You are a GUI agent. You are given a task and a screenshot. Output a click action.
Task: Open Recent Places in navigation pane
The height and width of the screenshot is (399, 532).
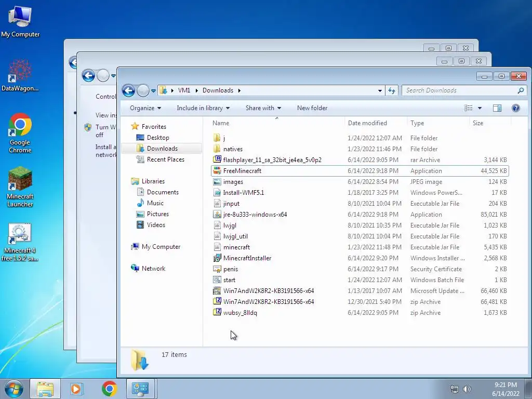click(x=166, y=159)
